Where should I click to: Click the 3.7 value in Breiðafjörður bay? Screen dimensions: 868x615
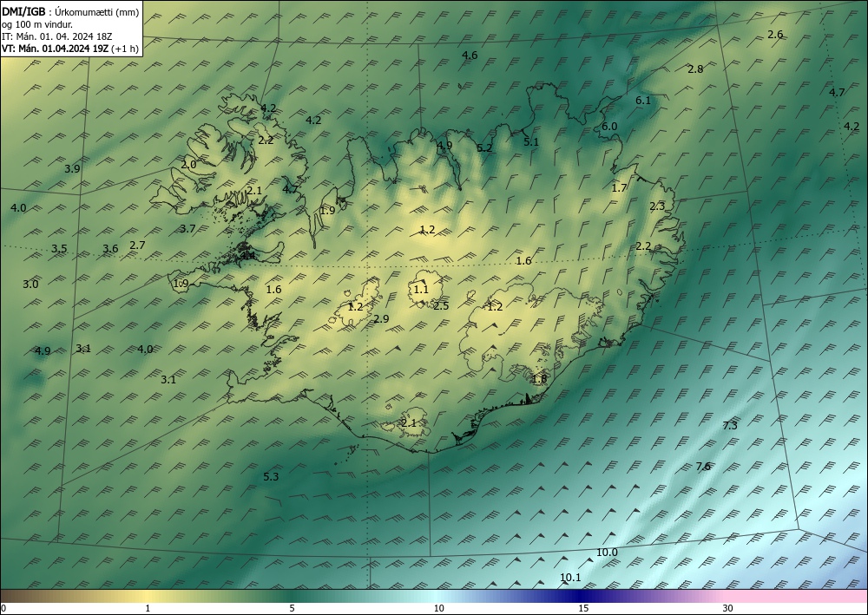click(187, 228)
